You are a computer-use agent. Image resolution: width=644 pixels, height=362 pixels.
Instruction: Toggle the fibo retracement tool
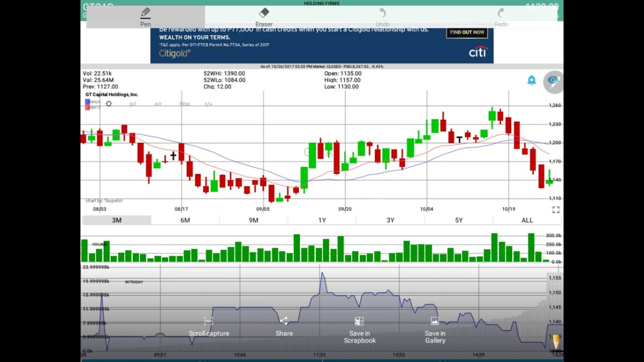click(185, 104)
